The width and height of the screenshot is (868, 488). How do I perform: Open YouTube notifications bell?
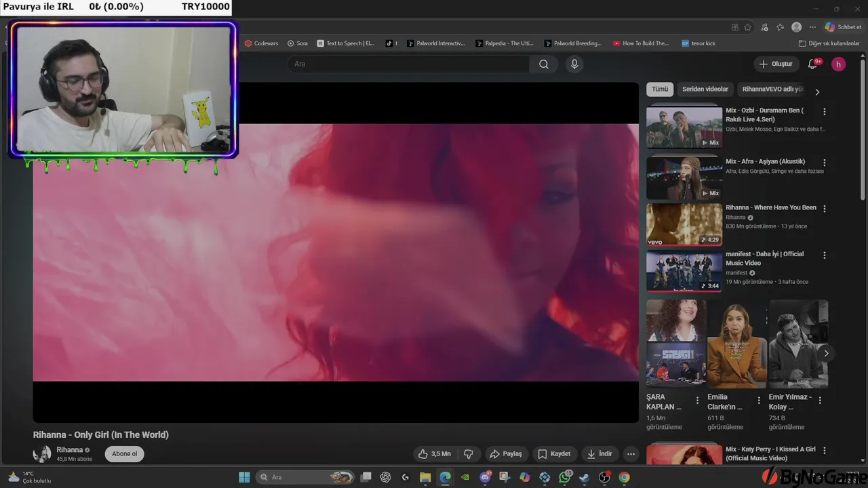coord(812,64)
